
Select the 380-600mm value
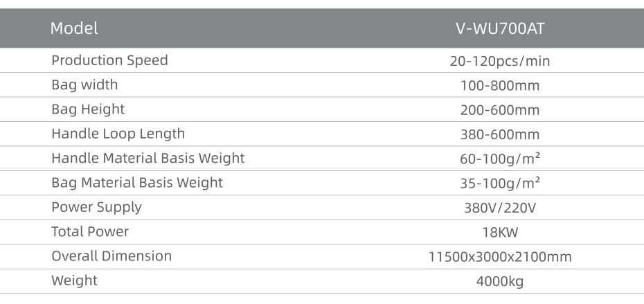click(500, 135)
